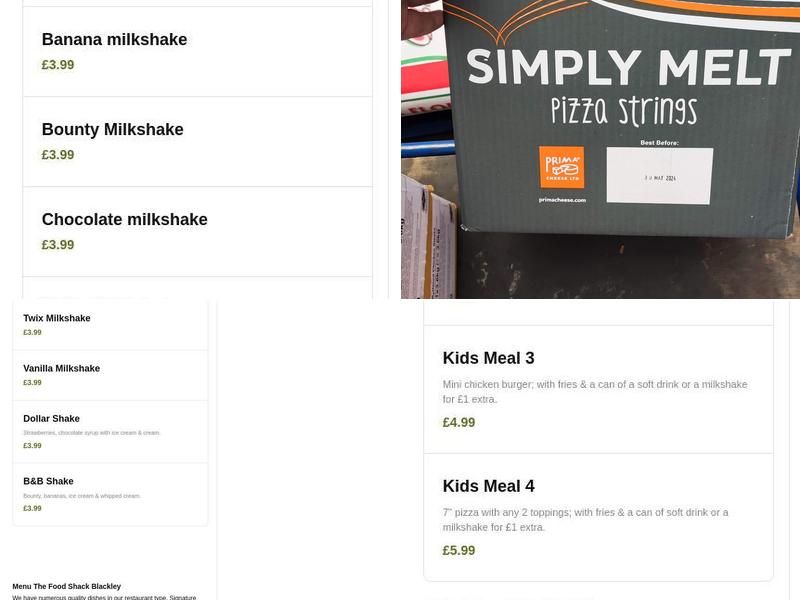Image resolution: width=800 pixels, height=600 pixels.
Task: Click the £4.99 price for Kids Meal 3
Action: [459, 422]
